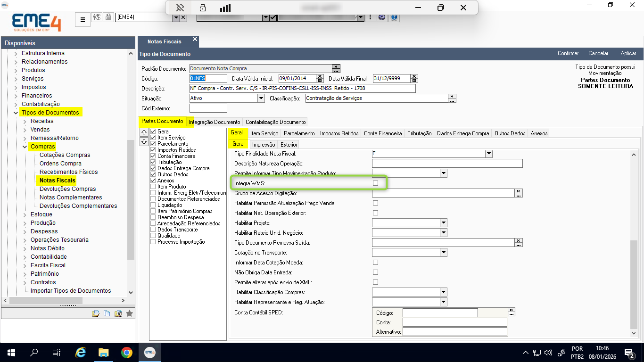Check Habilitar Nat. Operação Exterior
This screenshot has width=644, height=362.
(x=376, y=213)
